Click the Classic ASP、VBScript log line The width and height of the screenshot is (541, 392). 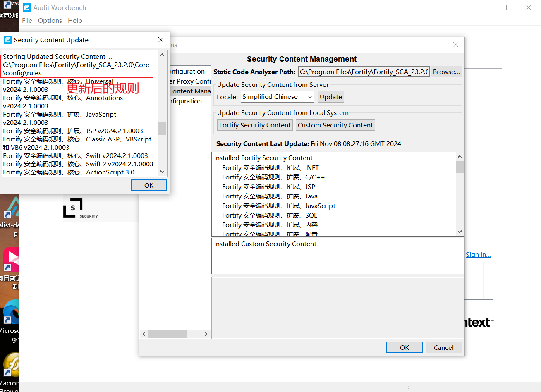point(77,139)
